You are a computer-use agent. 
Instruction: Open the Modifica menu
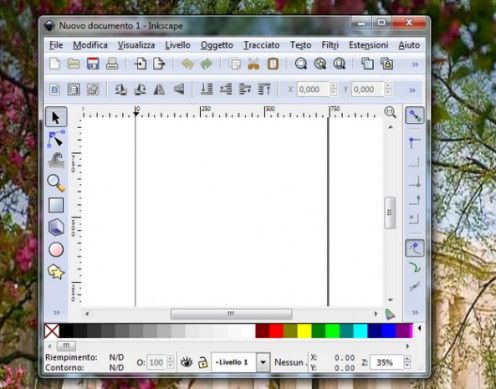90,45
